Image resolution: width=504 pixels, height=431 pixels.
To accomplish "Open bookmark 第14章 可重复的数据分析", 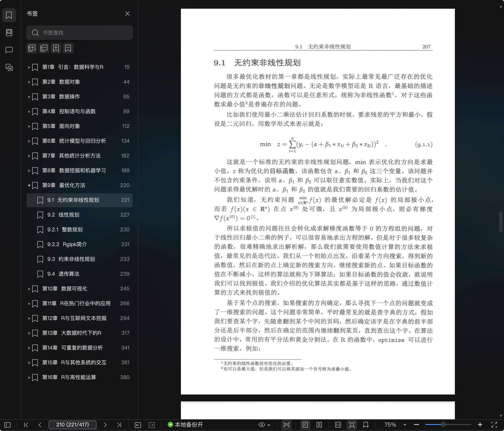I will (80, 348).
